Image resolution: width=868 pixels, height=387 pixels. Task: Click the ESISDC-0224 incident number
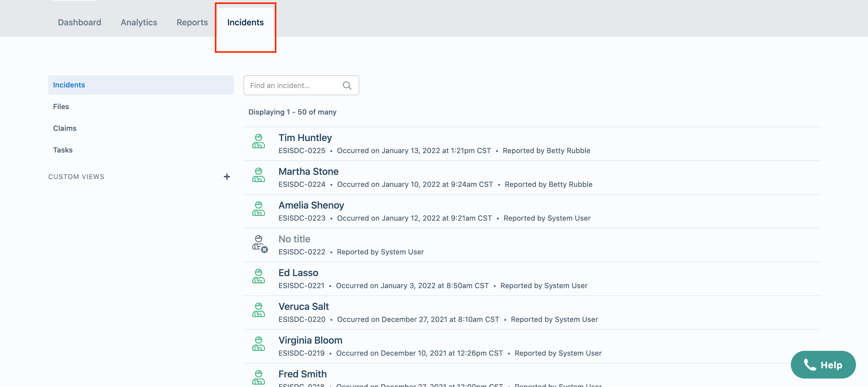pos(302,184)
